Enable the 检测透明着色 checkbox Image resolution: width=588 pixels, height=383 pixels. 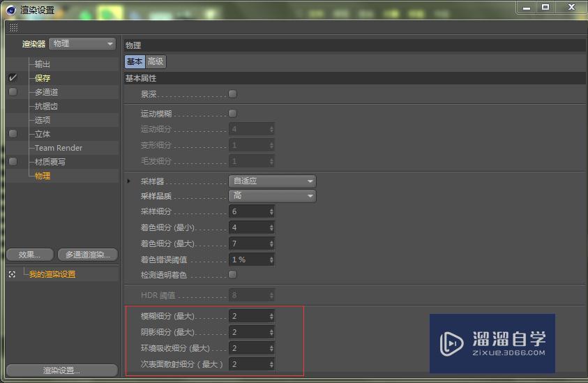tap(232, 275)
